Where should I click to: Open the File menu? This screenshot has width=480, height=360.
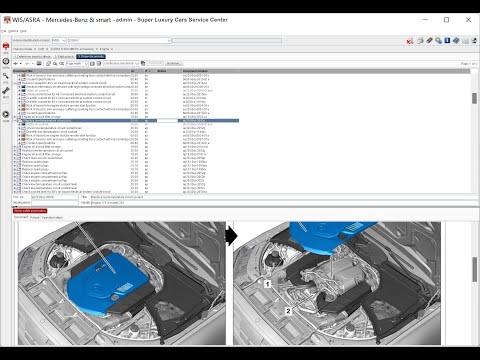pyautogui.click(x=3, y=31)
